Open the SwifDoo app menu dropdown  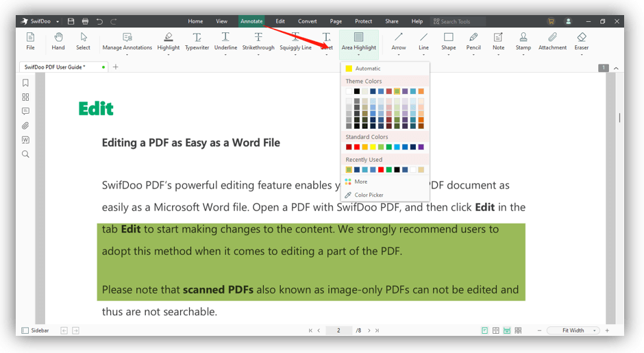pos(58,21)
